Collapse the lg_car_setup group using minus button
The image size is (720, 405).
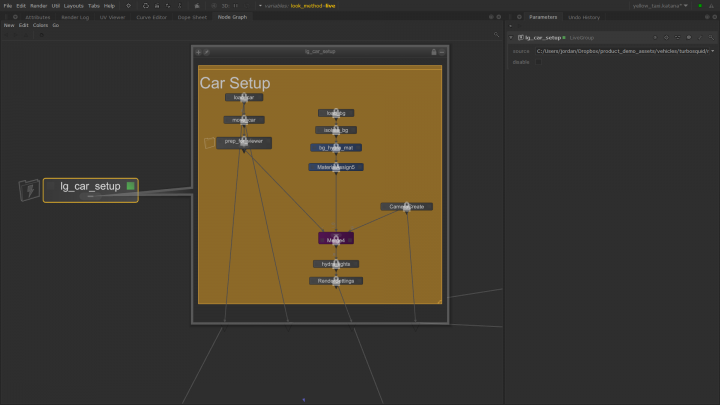pyautogui.click(x=442, y=52)
